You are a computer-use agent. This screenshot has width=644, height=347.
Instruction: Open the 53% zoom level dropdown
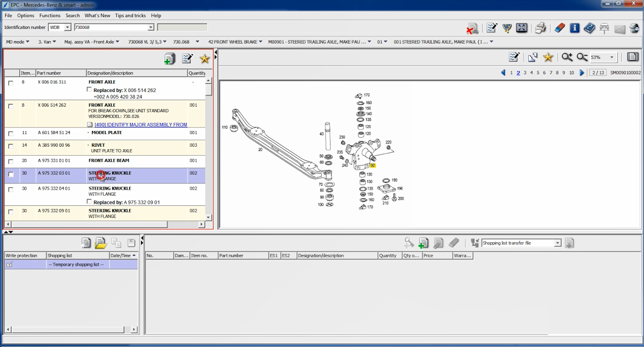612,57
